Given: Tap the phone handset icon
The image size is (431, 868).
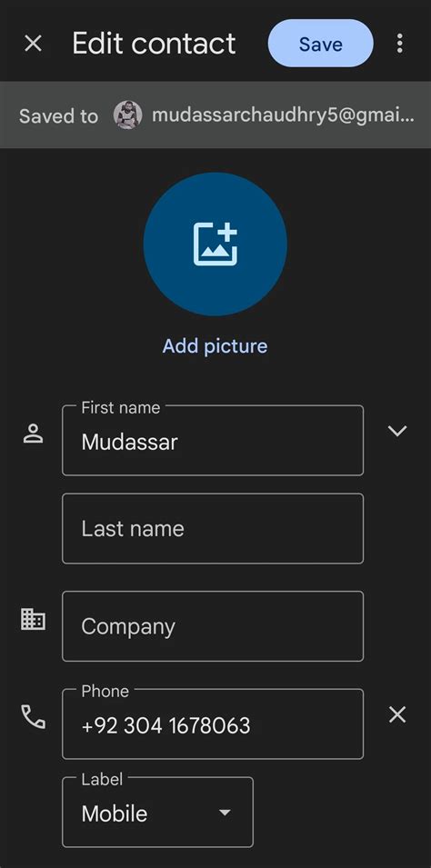Looking at the screenshot, I should tap(34, 716).
